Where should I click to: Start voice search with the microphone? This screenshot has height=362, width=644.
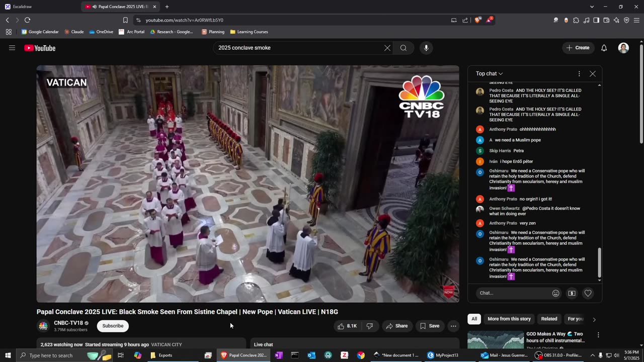coord(426,48)
